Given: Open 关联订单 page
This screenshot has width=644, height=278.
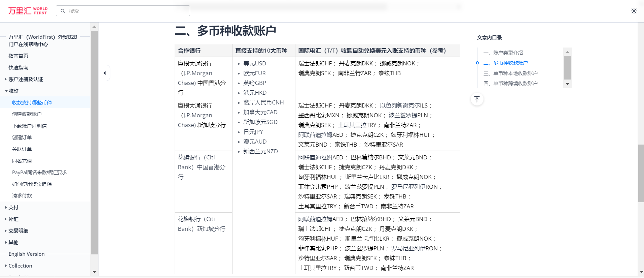Looking at the screenshot, I should (22, 149).
